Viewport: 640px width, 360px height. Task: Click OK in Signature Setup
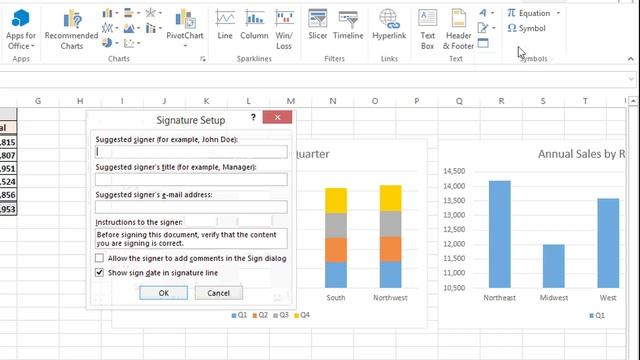coord(164,293)
